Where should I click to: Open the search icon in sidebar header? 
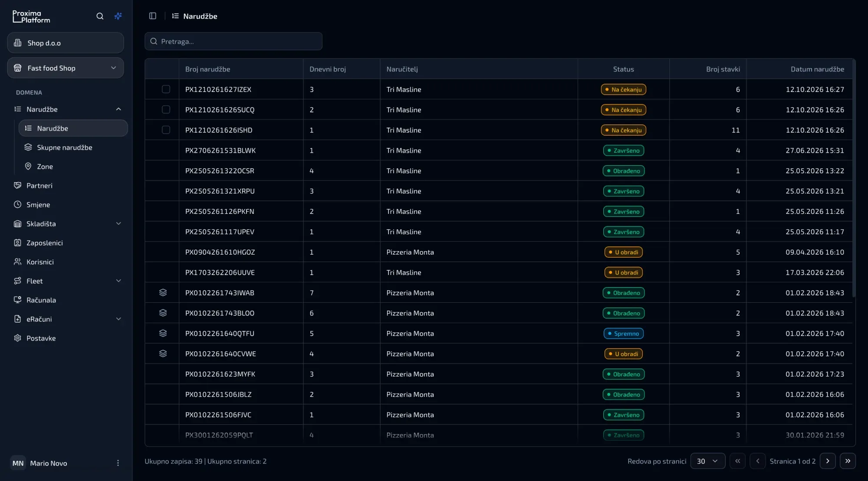[x=100, y=16]
